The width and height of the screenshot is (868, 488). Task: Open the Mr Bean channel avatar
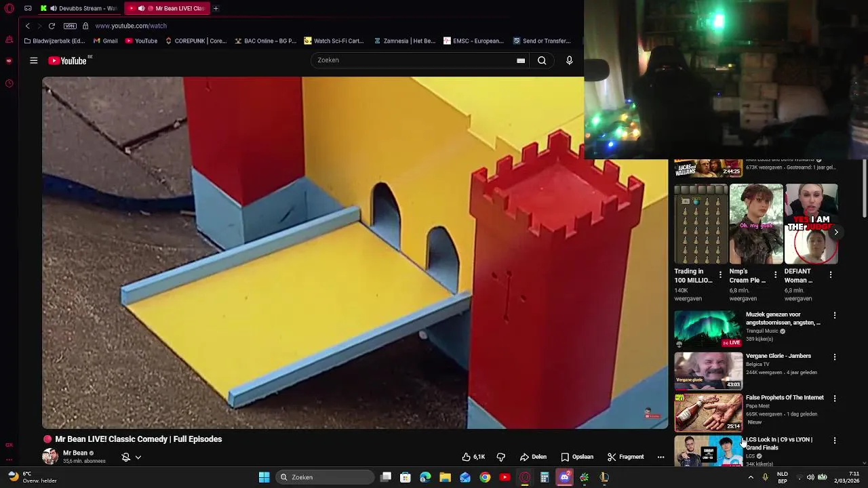tap(50, 456)
